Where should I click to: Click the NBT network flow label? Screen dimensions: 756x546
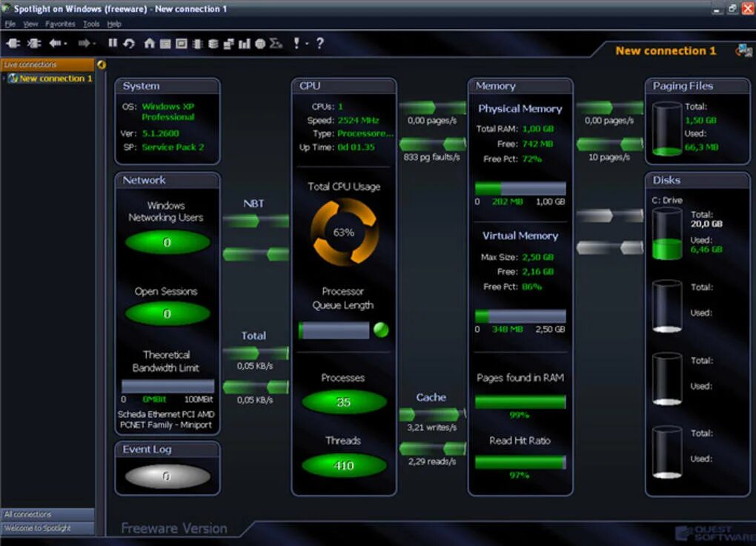click(x=253, y=204)
